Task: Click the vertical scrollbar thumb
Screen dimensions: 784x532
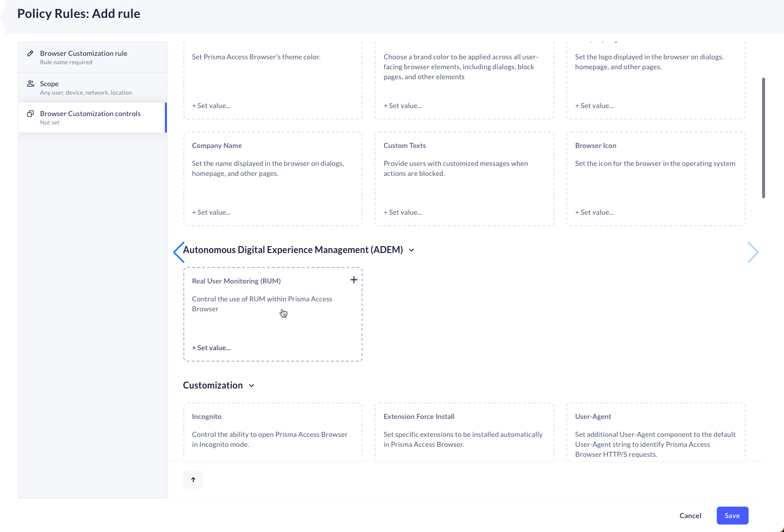Action: 763,138
